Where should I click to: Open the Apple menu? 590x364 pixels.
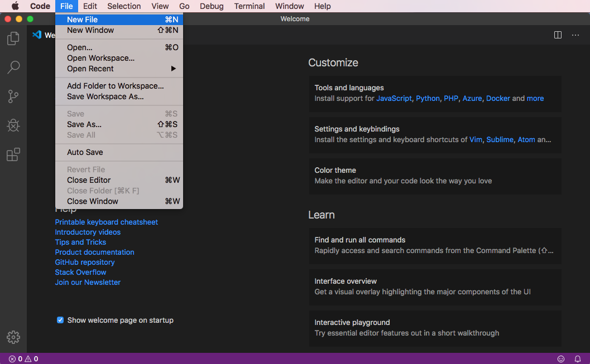[x=15, y=6]
